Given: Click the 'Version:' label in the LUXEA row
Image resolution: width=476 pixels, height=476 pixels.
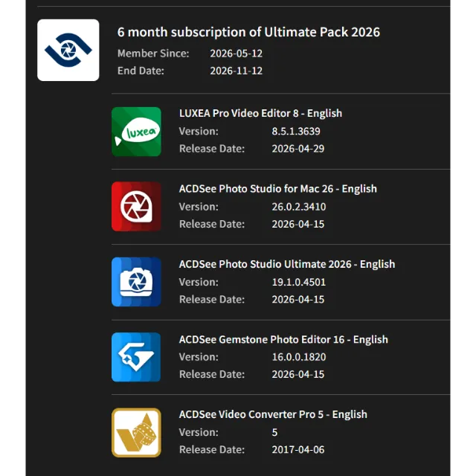Looking at the screenshot, I should (199, 131).
